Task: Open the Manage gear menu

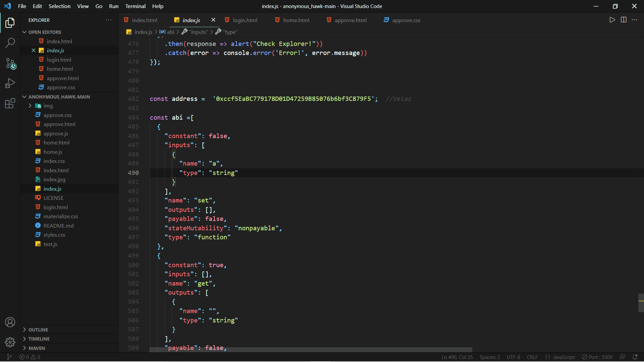Action: 10,342
